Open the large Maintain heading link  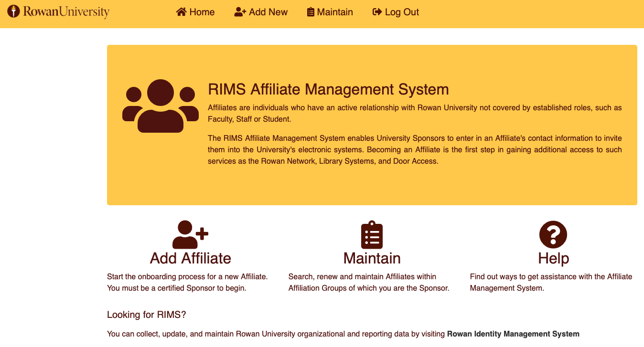372,258
